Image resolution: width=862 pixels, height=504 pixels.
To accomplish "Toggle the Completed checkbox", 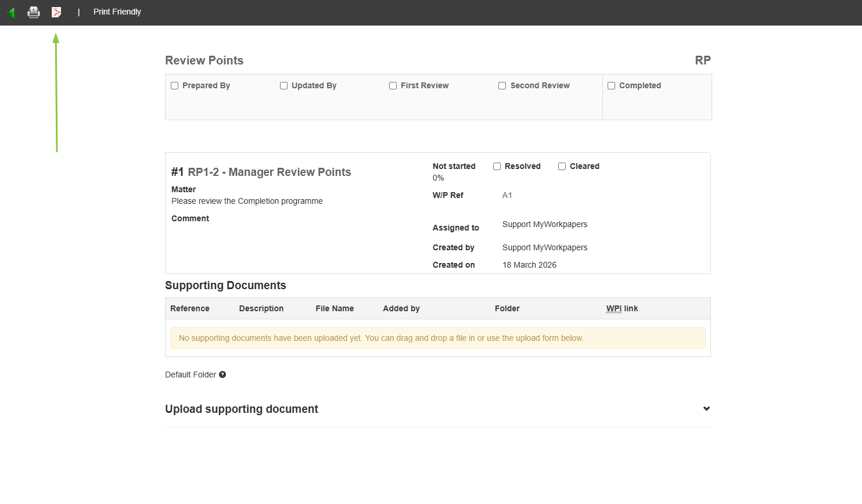I will click(x=612, y=86).
